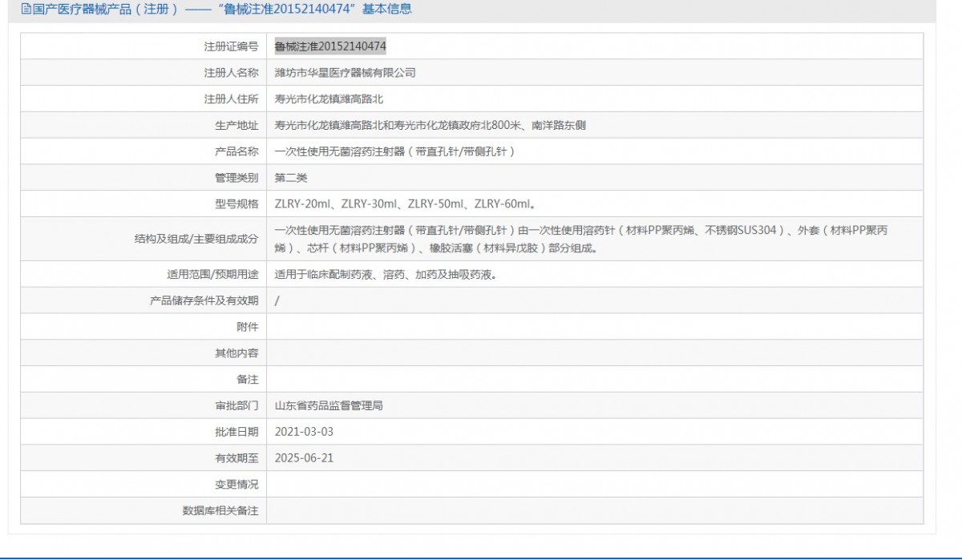962x560 pixels.
Task: Click the document icon beside 国产医疗器械产品 title
Action: pos(26,10)
